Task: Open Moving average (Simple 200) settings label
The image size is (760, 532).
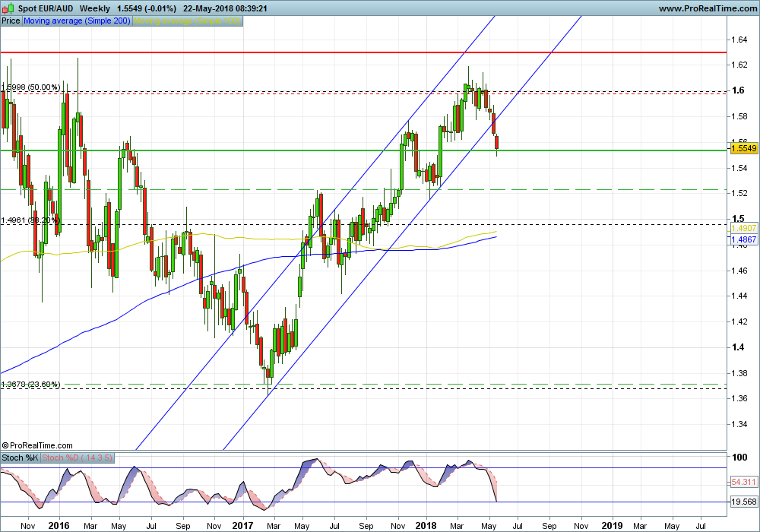Action: (77, 21)
